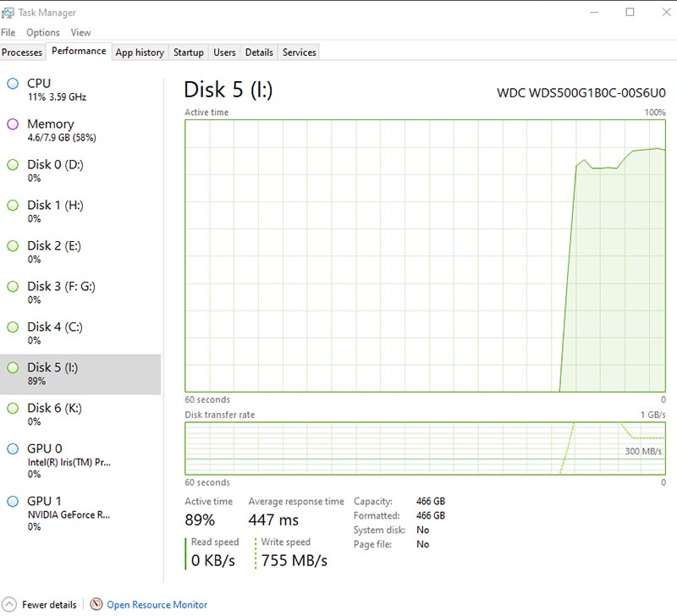Open the File menu
Screen dimensions: 677x616
(8, 32)
